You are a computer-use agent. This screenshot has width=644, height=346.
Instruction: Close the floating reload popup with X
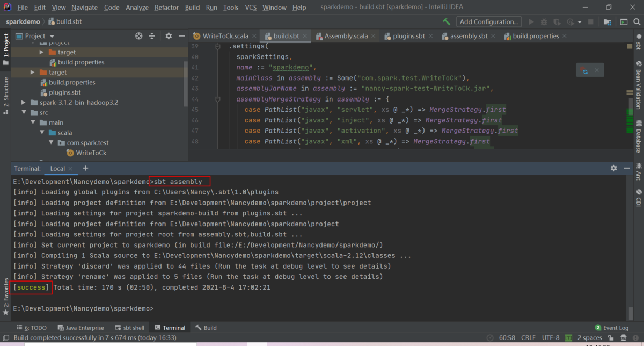click(x=597, y=70)
